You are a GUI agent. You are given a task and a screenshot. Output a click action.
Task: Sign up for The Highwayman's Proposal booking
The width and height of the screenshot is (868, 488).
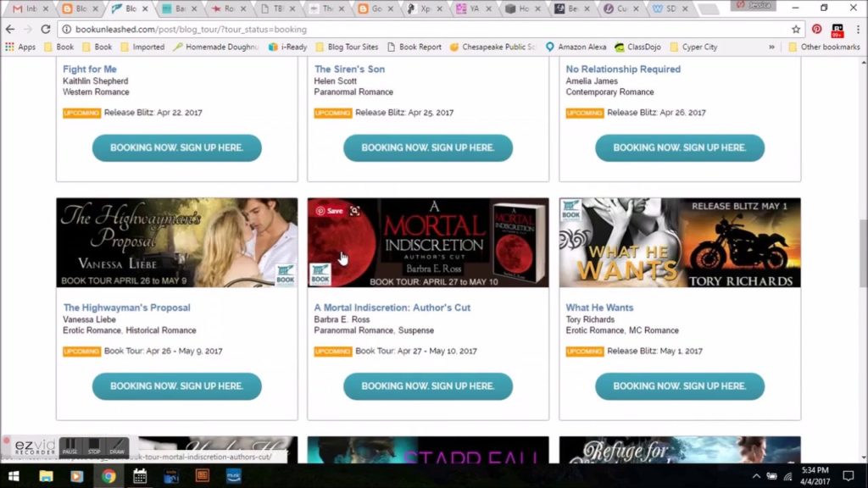176,386
